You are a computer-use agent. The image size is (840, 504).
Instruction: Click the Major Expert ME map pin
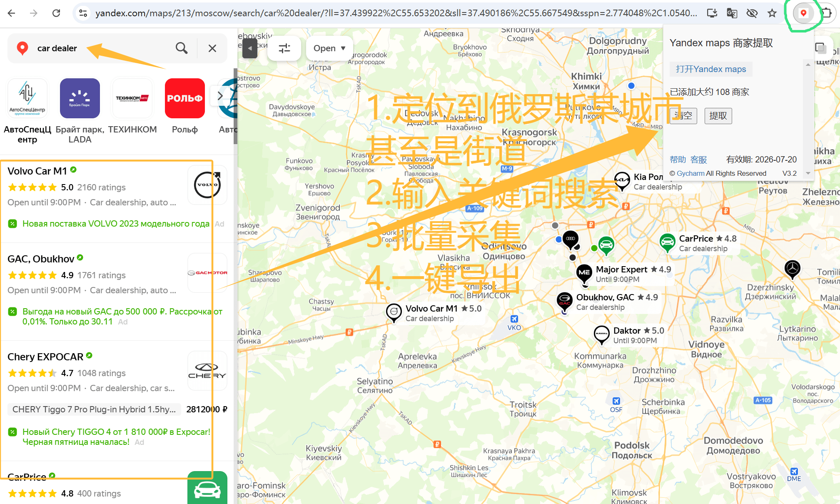pos(584,273)
